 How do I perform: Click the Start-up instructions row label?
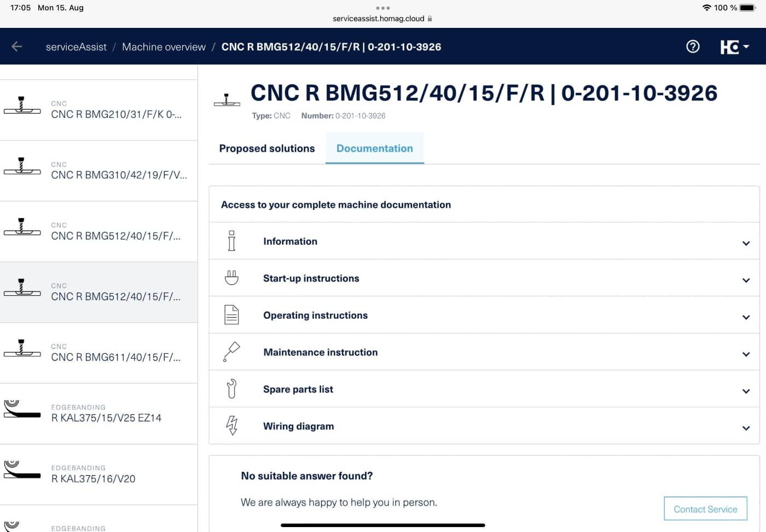pyautogui.click(x=311, y=278)
